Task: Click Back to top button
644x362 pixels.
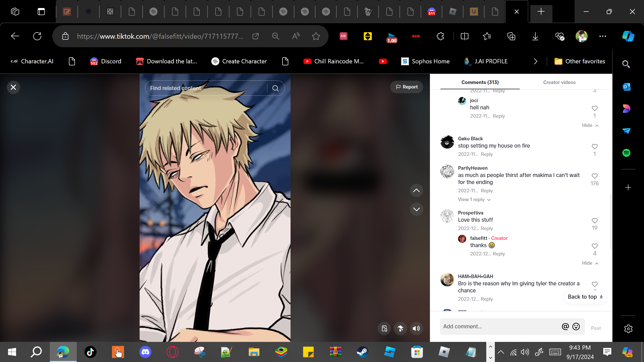Action: pyautogui.click(x=585, y=297)
